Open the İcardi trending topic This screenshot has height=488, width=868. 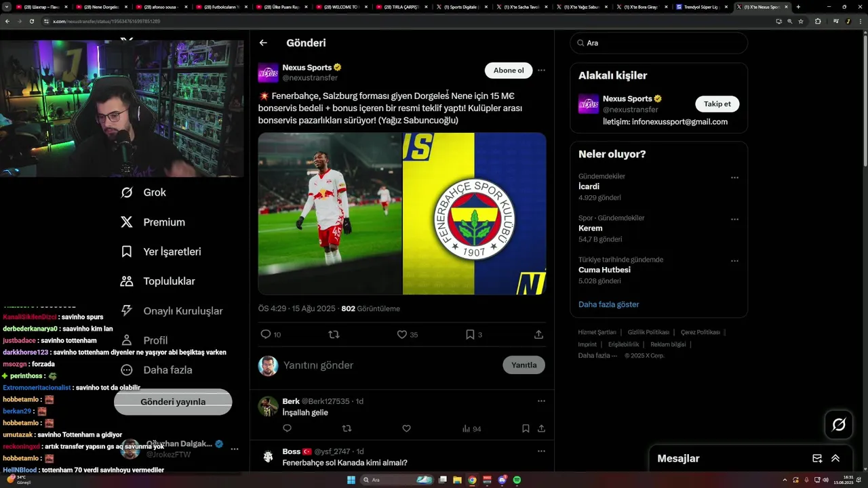point(658,186)
